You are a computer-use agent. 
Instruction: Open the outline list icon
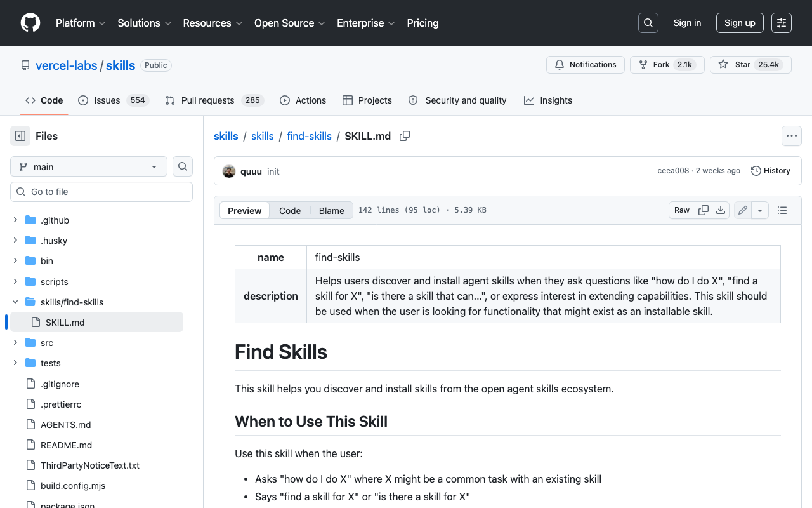coord(782,210)
